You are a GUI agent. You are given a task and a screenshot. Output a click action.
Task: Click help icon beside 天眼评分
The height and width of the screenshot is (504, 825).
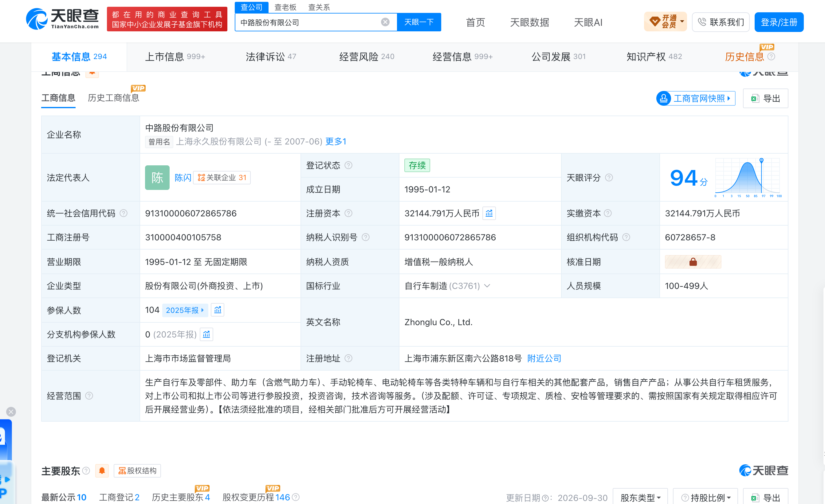tap(609, 178)
